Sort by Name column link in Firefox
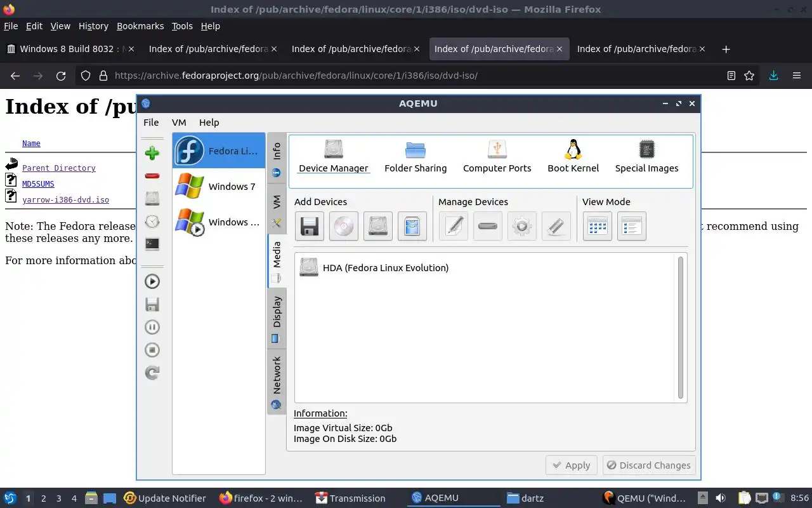This screenshot has width=812, height=508. click(x=31, y=144)
